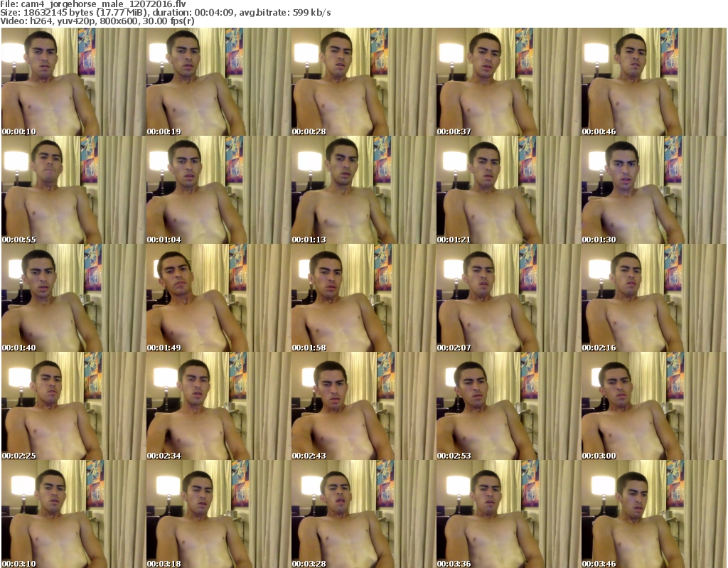Pick the frame at 00:01:40
Viewport: 728px width, 568px height.
[x=73, y=298]
